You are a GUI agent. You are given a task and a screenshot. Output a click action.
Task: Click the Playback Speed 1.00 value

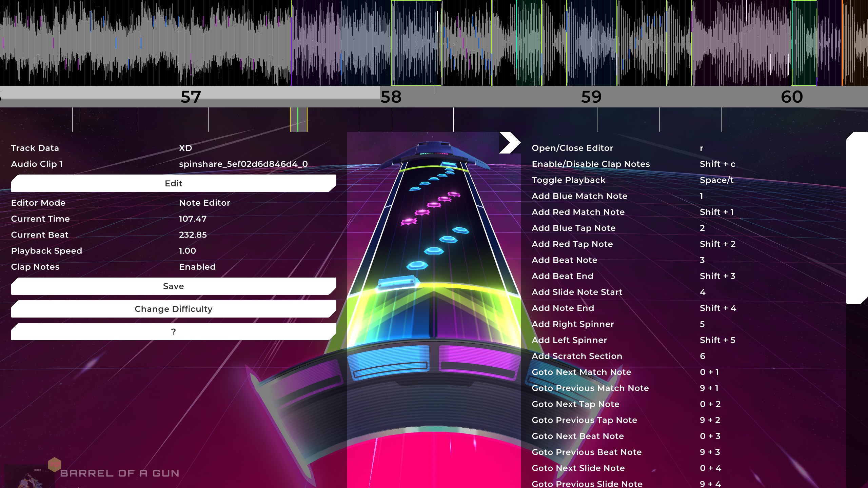[188, 251]
